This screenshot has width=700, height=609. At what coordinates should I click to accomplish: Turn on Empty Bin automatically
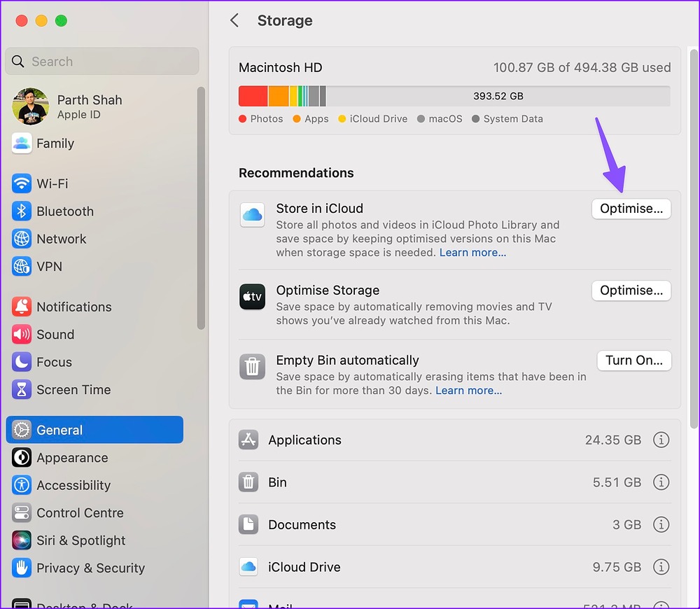(x=633, y=360)
